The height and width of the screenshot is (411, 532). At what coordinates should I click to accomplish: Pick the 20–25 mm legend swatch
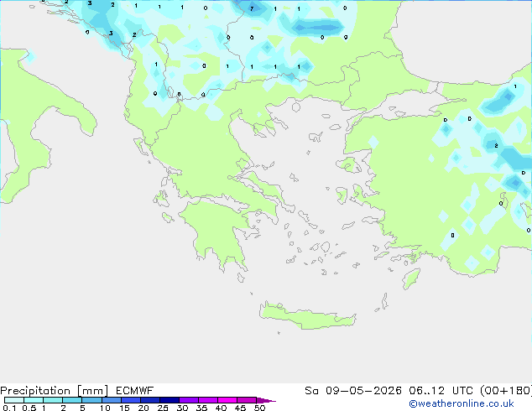point(149,400)
